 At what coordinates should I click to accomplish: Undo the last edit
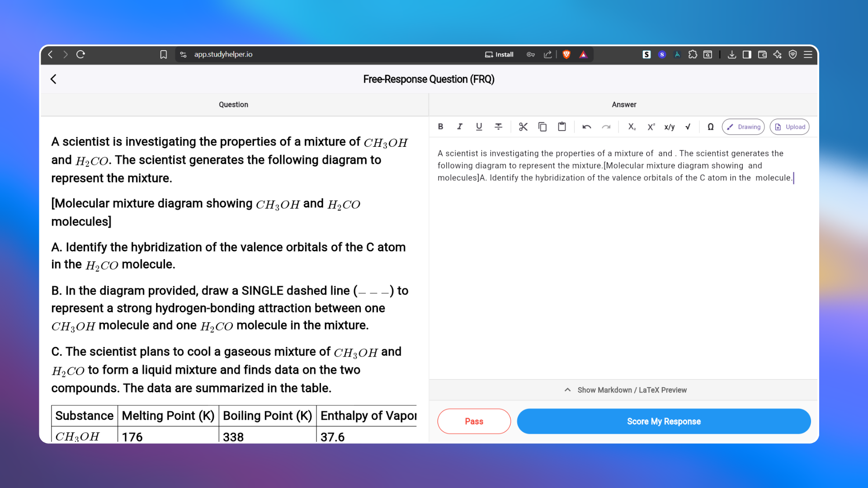[586, 127]
